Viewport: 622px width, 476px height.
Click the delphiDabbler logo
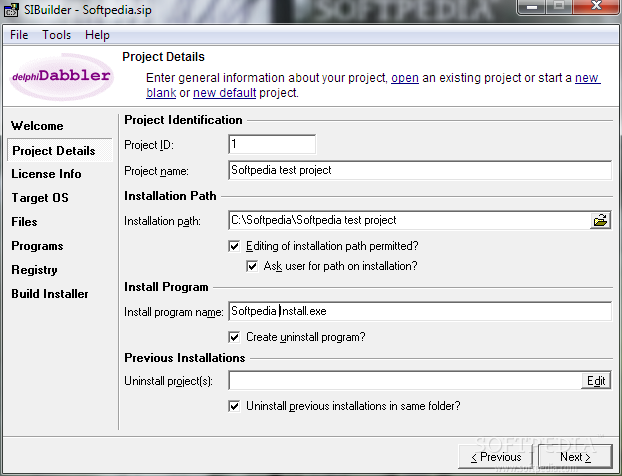(61, 76)
